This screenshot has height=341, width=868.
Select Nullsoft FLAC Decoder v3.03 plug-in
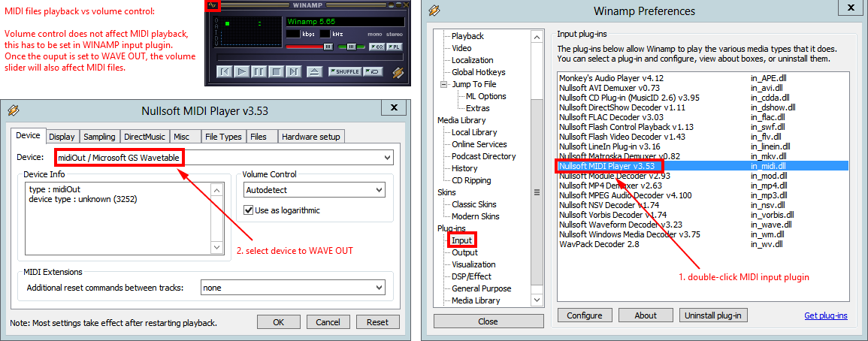pos(703,117)
